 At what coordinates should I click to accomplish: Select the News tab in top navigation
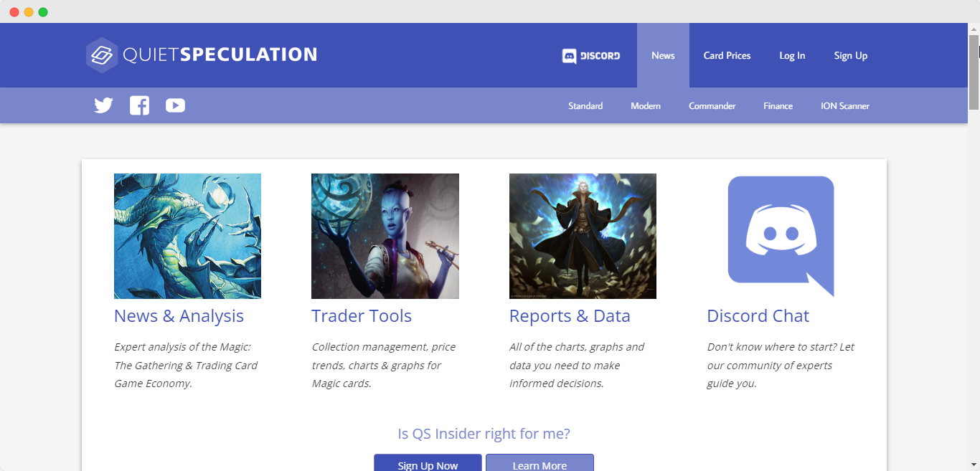[x=663, y=55]
